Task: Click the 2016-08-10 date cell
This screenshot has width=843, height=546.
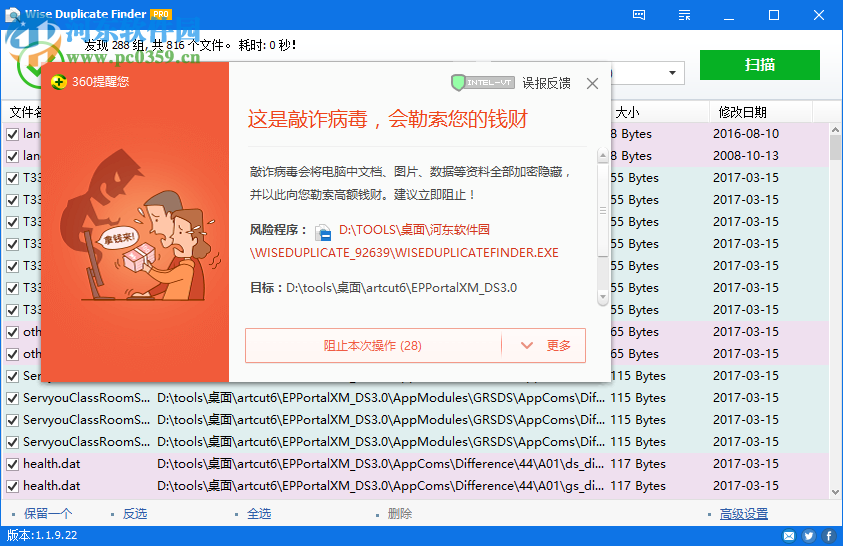Action: click(746, 134)
